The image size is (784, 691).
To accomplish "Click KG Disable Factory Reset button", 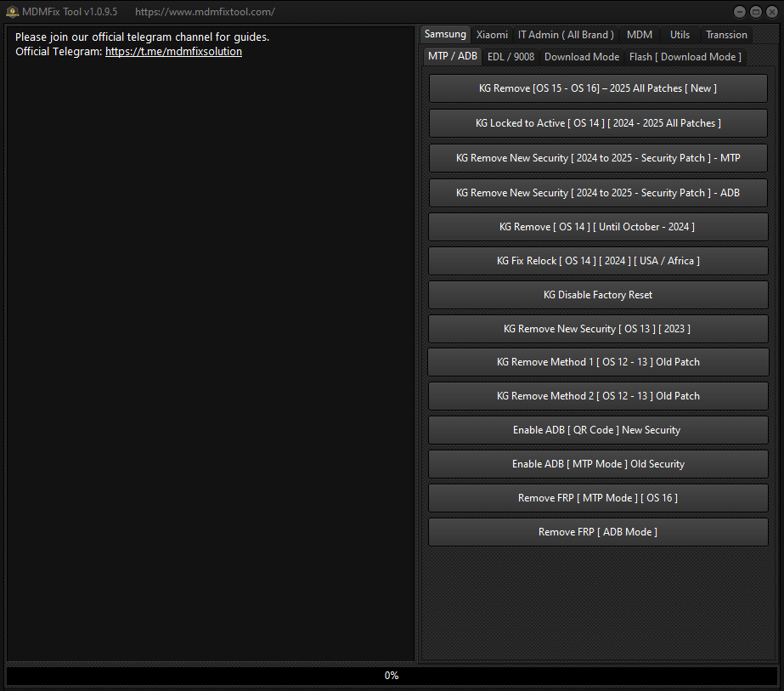I will click(598, 295).
